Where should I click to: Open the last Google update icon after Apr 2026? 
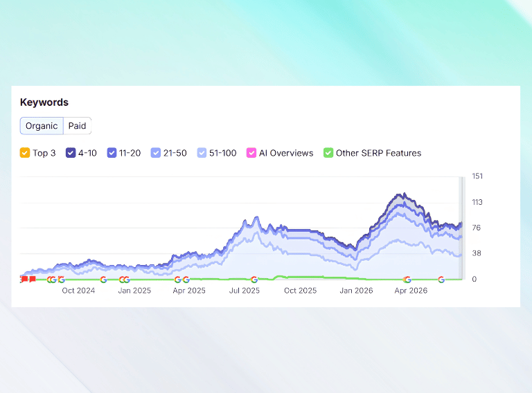[x=441, y=280]
